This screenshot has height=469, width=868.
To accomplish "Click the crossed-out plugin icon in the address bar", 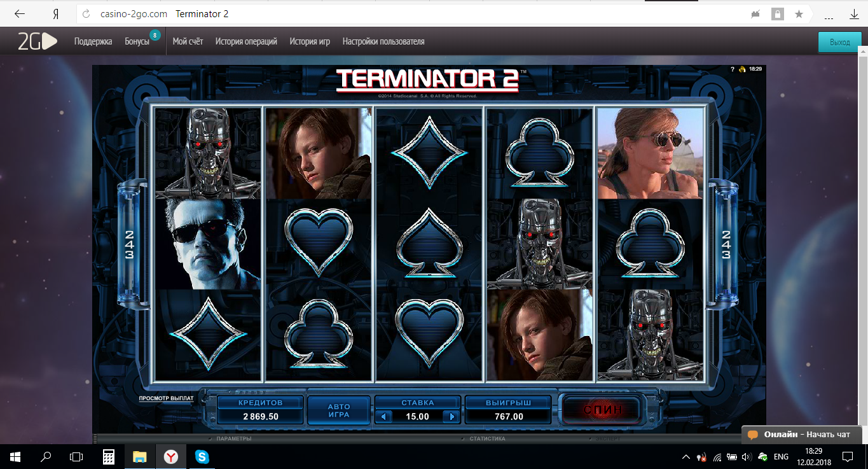I will [756, 14].
